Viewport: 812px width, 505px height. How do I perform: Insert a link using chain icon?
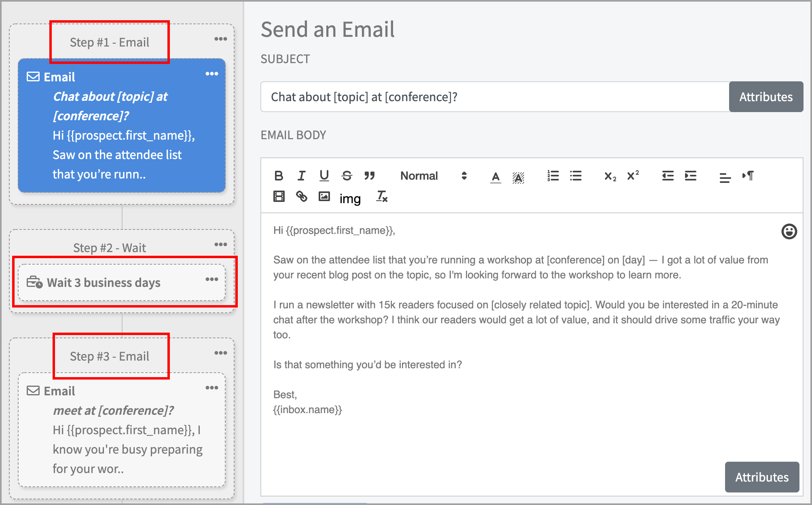(x=301, y=197)
